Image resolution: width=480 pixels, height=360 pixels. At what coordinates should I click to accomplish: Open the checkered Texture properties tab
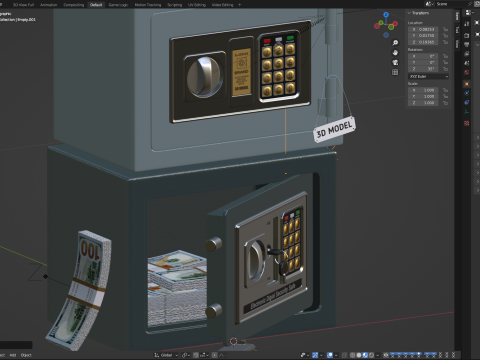pyautogui.click(x=467, y=123)
